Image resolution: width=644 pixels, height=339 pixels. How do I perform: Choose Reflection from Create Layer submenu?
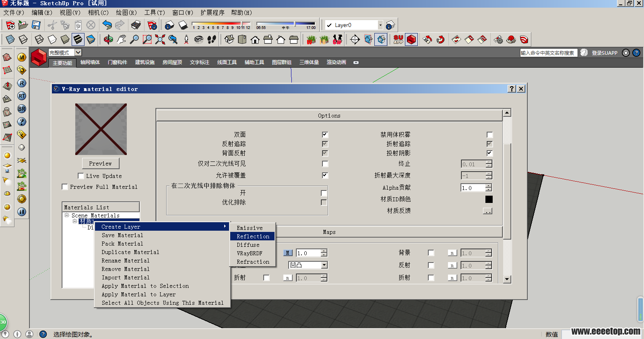253,236
